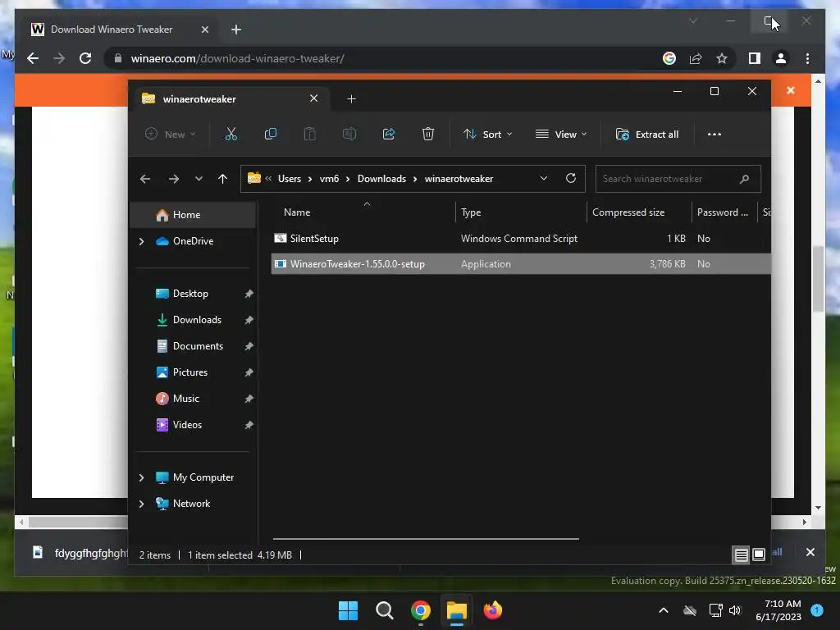Screen dimensions: 840x630
Task: Select Home in the navigation pane
Action: tap(193, 215)
